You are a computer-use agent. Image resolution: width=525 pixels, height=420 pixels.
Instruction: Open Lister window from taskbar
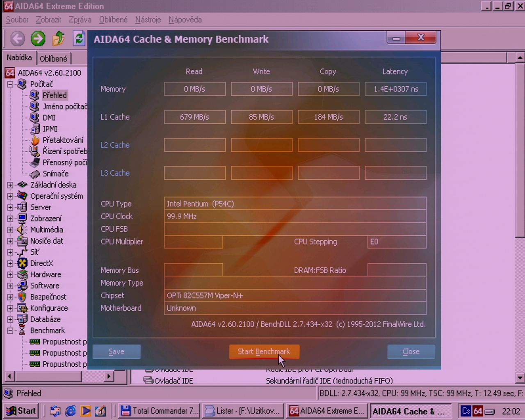coord(242,411)
